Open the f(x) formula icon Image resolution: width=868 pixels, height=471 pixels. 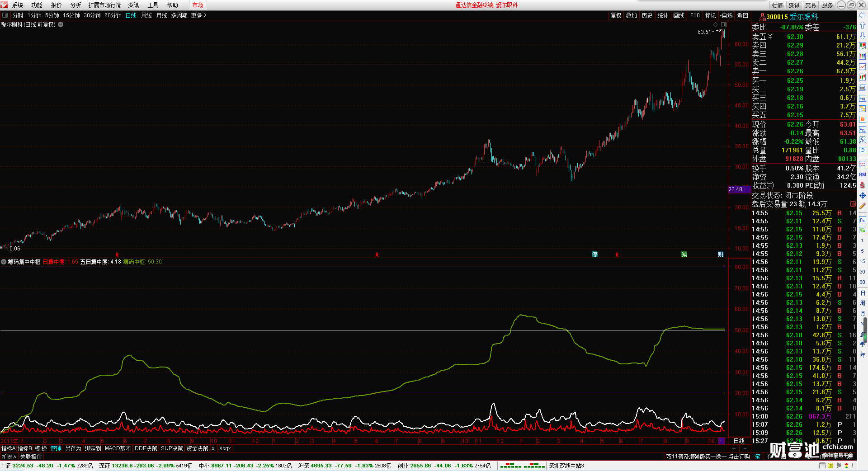tap(863, 140)
